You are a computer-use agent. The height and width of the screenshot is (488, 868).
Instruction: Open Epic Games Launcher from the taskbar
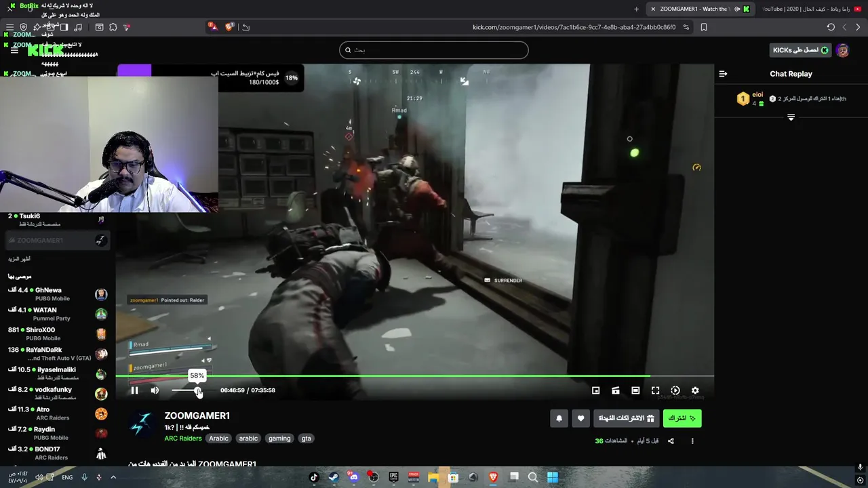pyautogui.click(x=393, y=477)
